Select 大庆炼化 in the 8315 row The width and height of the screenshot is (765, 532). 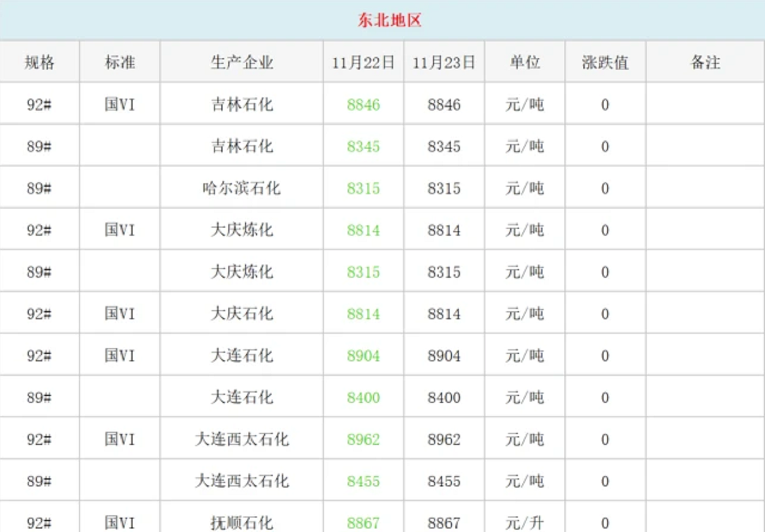click(242, 271)
